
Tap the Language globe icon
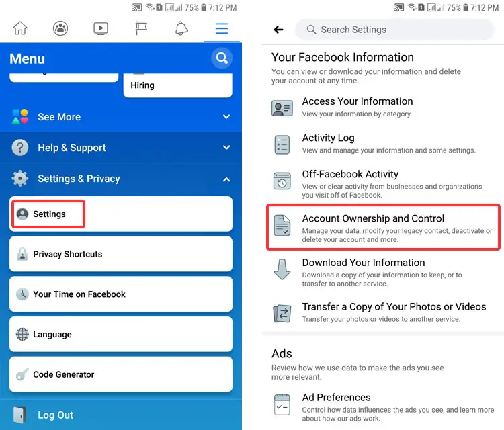(22, 334)
